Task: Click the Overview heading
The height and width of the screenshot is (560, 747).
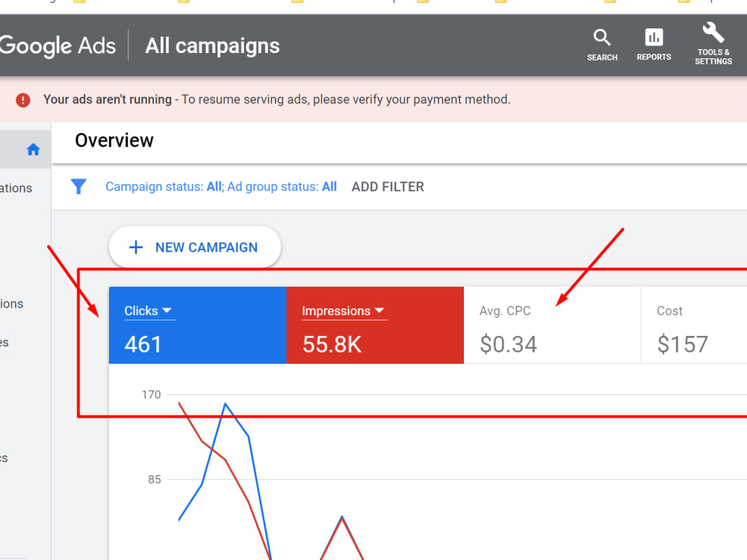Action: 114,140
